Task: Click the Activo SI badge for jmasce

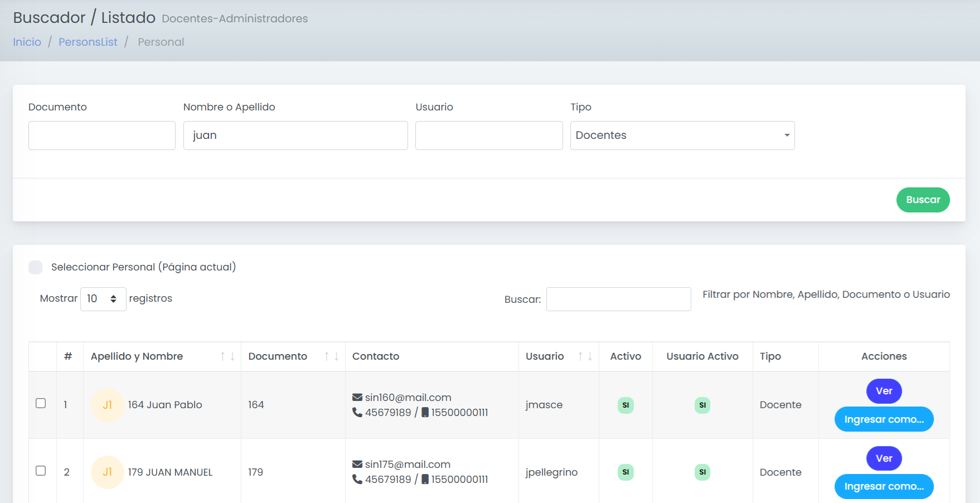Action: click(x=625, y=405)
